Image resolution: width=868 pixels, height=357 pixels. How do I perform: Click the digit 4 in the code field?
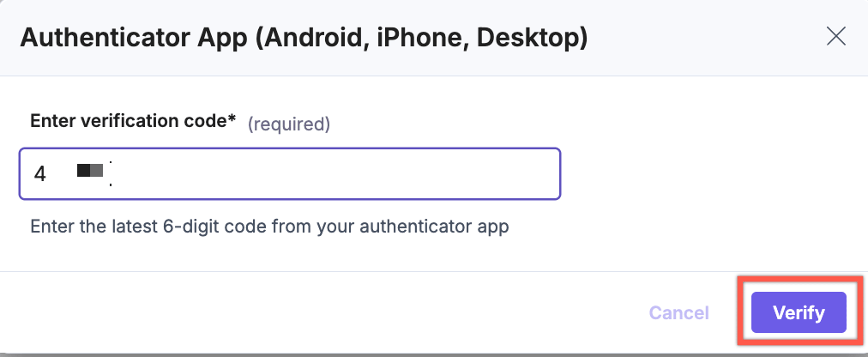(x=40, y=174)
